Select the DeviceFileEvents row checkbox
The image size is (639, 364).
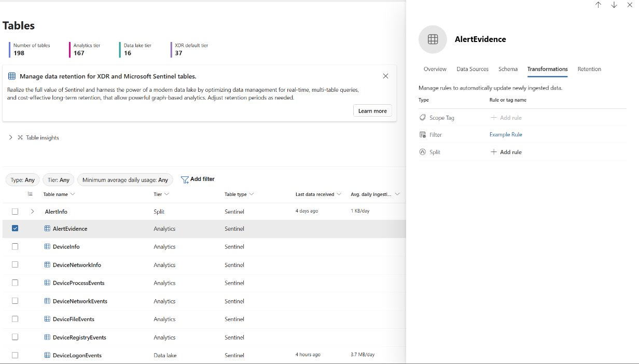tap(15, 319)
